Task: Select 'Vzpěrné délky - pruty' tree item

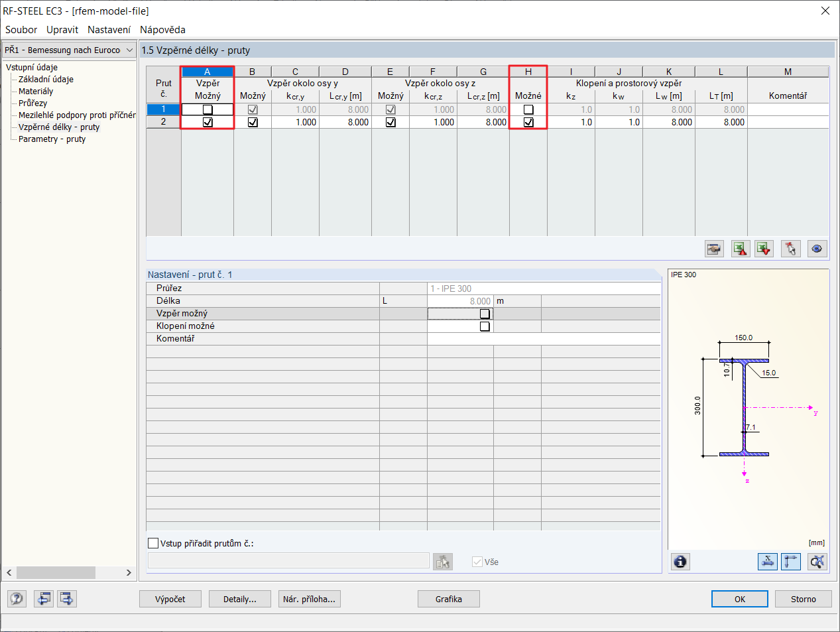Action: [59, 127]
